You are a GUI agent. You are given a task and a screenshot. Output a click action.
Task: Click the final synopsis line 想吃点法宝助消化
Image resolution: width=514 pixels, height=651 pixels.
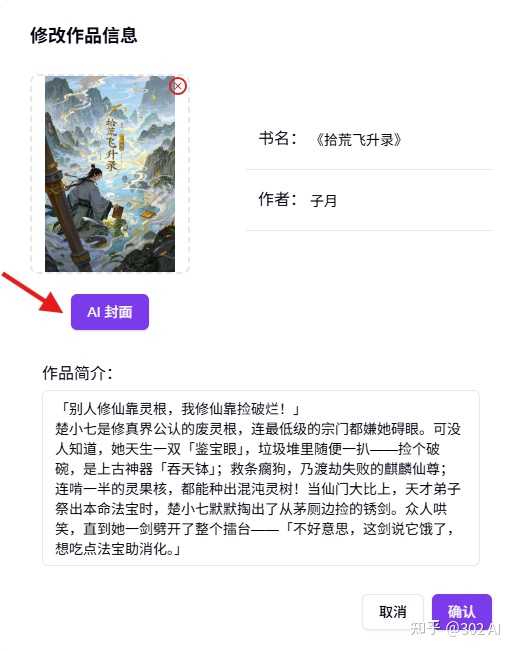[118, 549]
